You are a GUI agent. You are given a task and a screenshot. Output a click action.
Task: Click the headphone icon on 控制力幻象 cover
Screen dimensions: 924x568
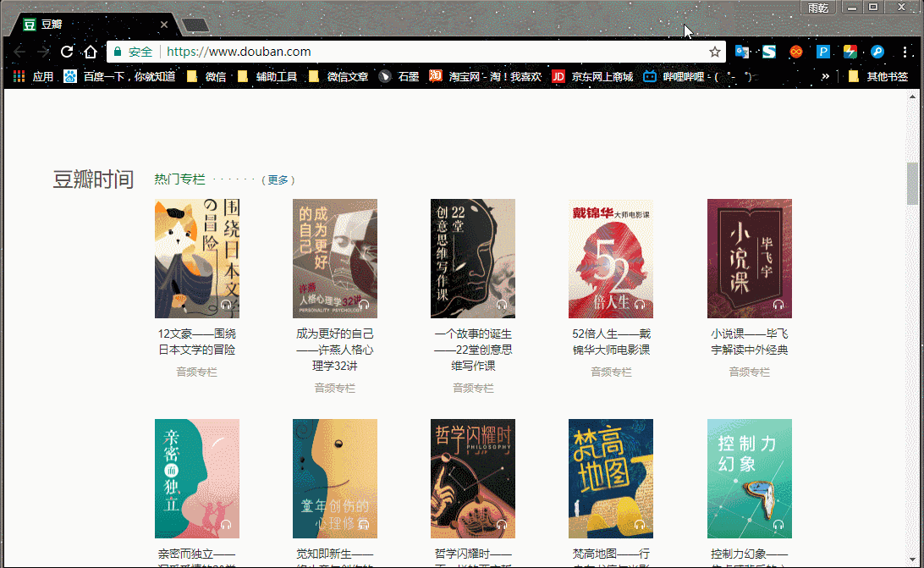pyautogui.click(x=778, y=524)
